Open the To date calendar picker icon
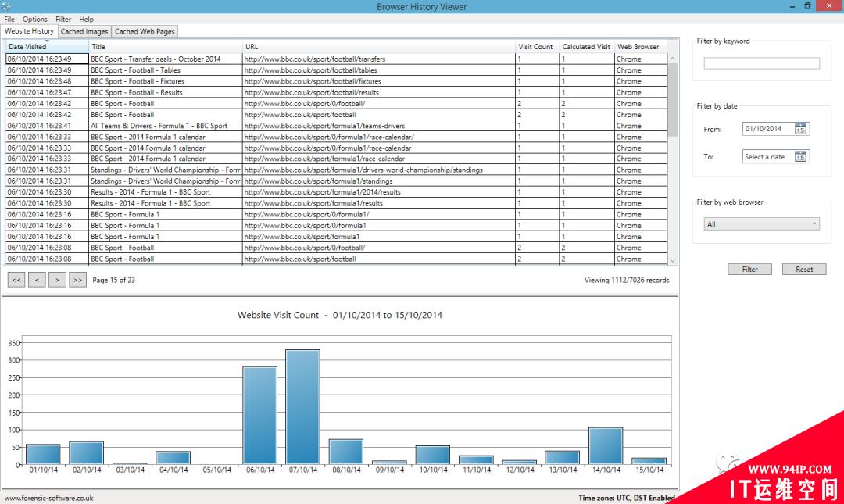Viewport: 844px width, 504px height. click(x=800, y=157)
